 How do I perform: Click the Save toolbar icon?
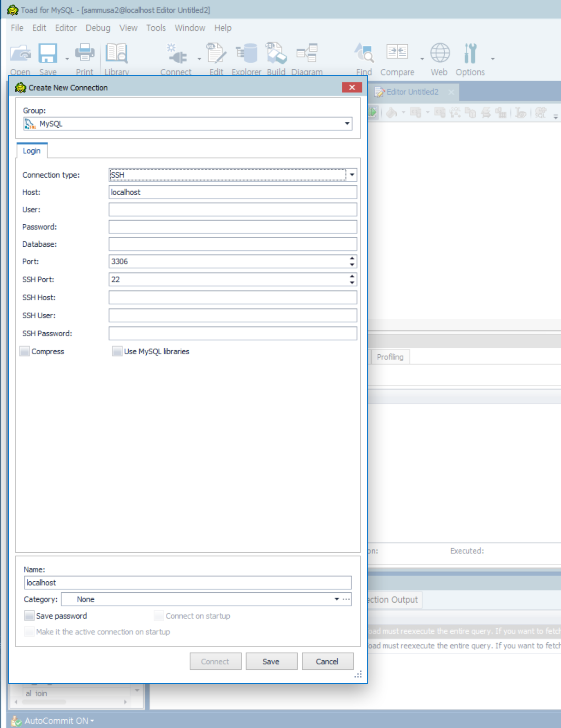[x=48, y=54]
